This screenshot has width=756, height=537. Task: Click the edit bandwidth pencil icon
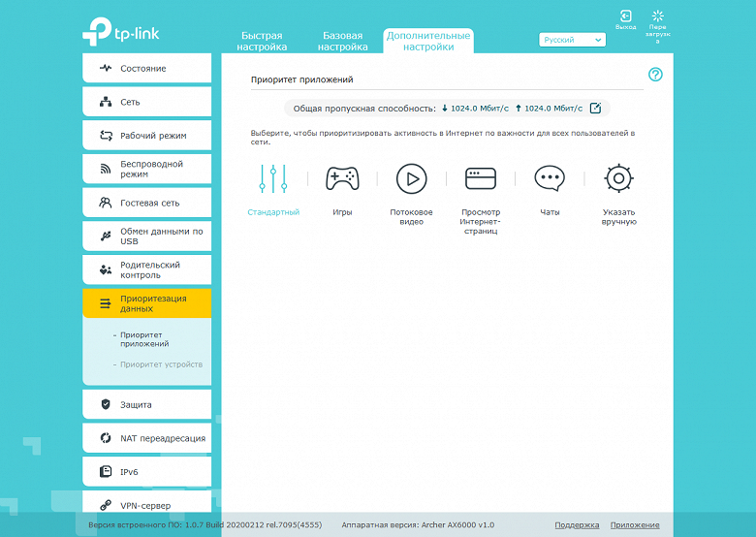click(595, 108)
